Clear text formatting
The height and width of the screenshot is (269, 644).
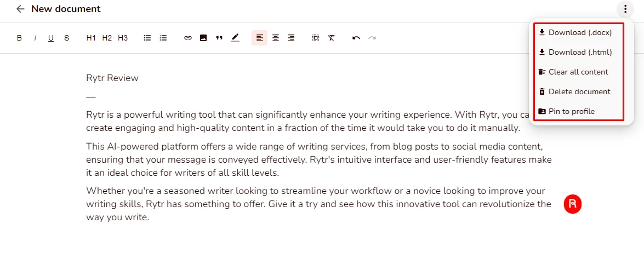coord(332,38)
